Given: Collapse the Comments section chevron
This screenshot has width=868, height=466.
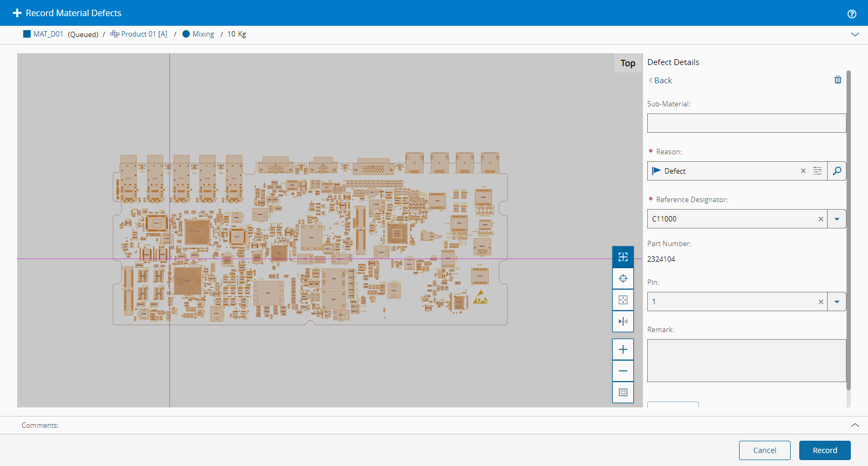Looking at the screenshot, I should pos(855,425).
